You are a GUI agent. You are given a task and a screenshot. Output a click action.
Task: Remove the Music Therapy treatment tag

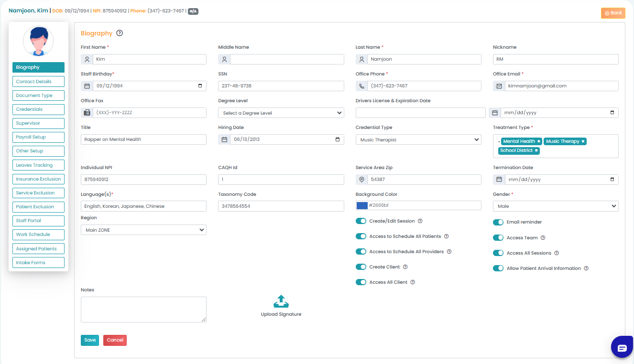tap(583, 141)
